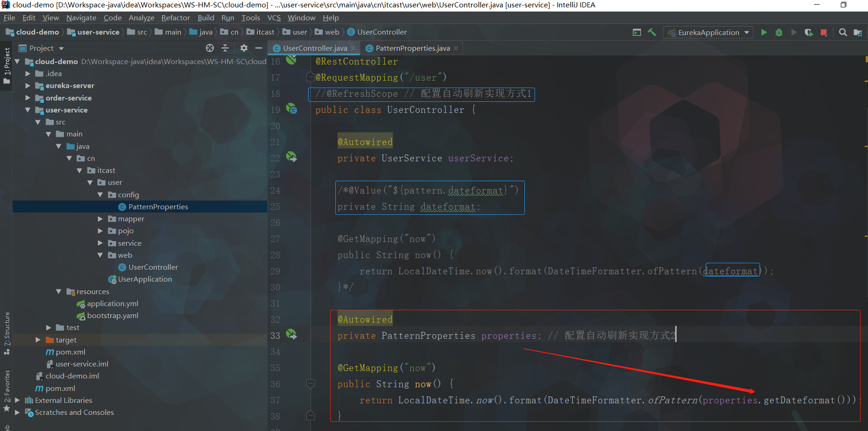The width and height of the screenshot is (868, 431).
Task: Click line number 36 in the gutter
Action: tap(275, 384)
